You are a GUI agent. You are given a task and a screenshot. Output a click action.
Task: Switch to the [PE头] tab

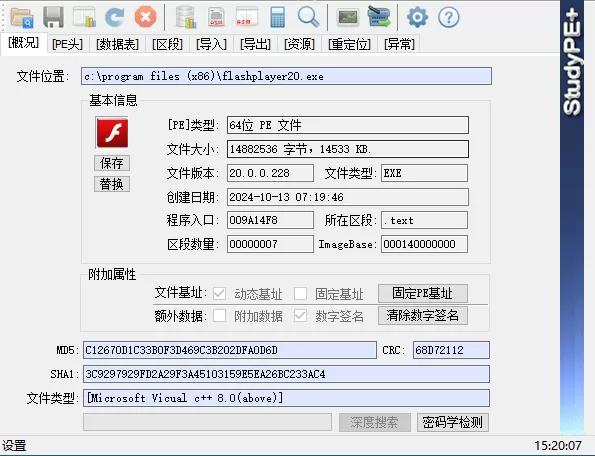(68, 44)
